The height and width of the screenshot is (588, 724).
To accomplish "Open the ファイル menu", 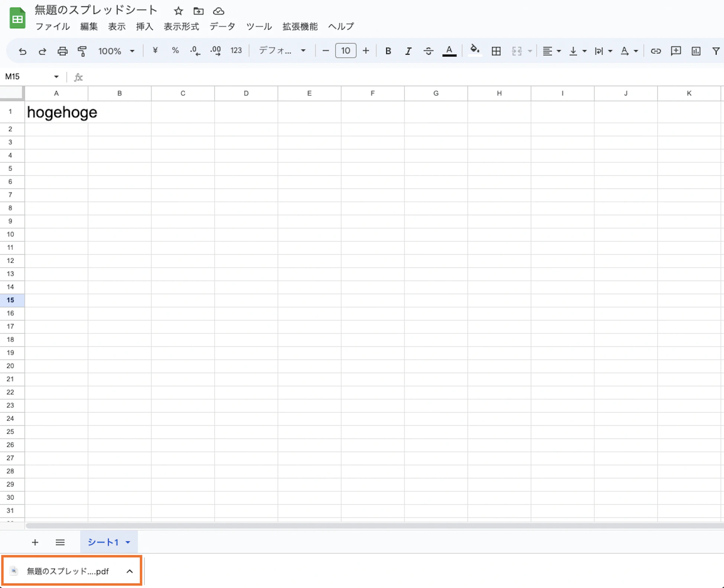I will (52, 26).
